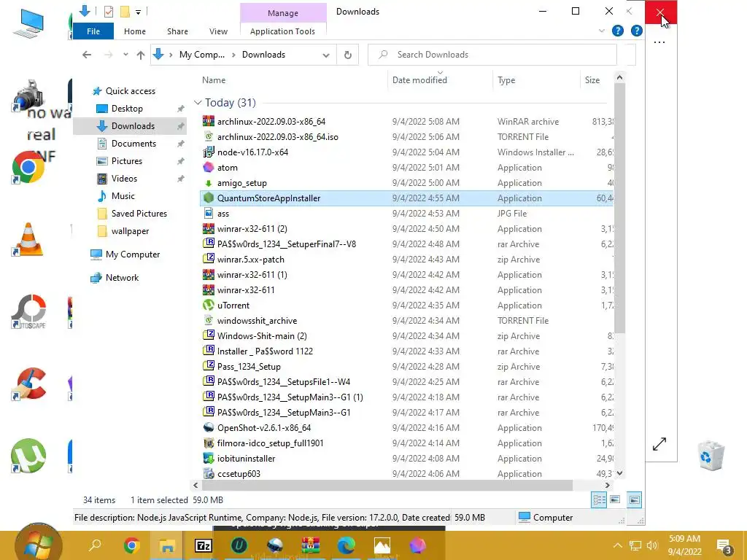The width and height of the screenshot is (747, 560).
Task: Open Explorer help with blue question icon
Action: coord(618,31)
